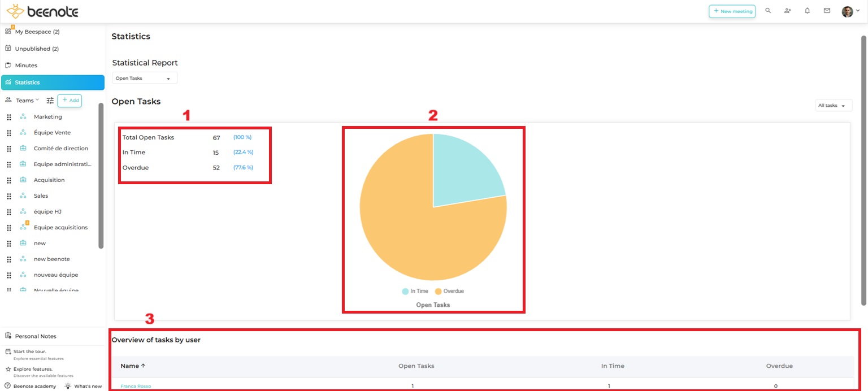The width and height of the screenshot is (868, 391).
Task: Open the Statistical Report dropdown
Action: (x=144, y=77)
